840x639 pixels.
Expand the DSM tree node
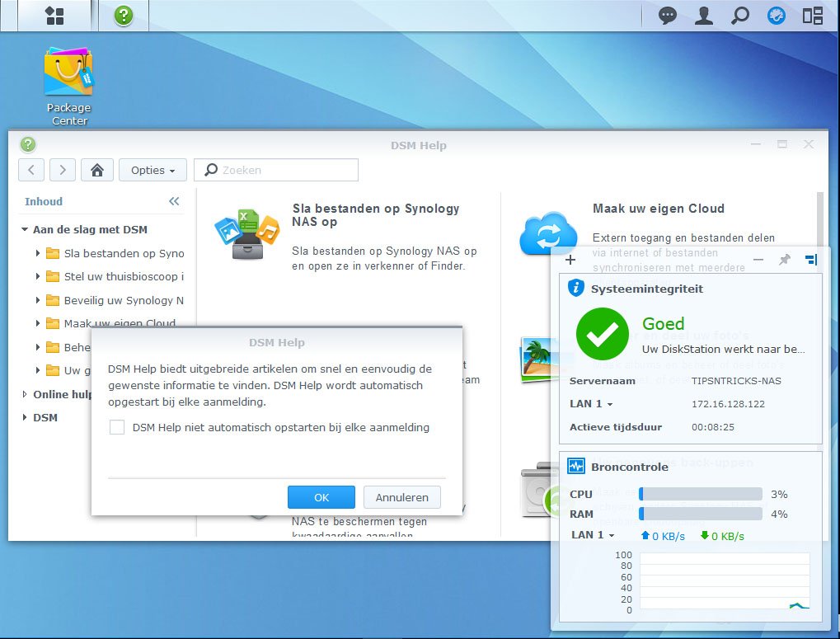[x=25, y=417]
